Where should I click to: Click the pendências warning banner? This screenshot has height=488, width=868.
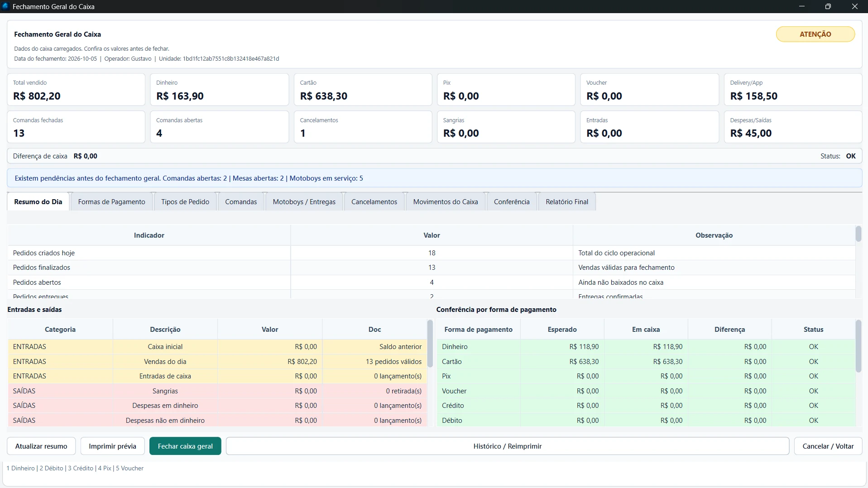[434, 178]
